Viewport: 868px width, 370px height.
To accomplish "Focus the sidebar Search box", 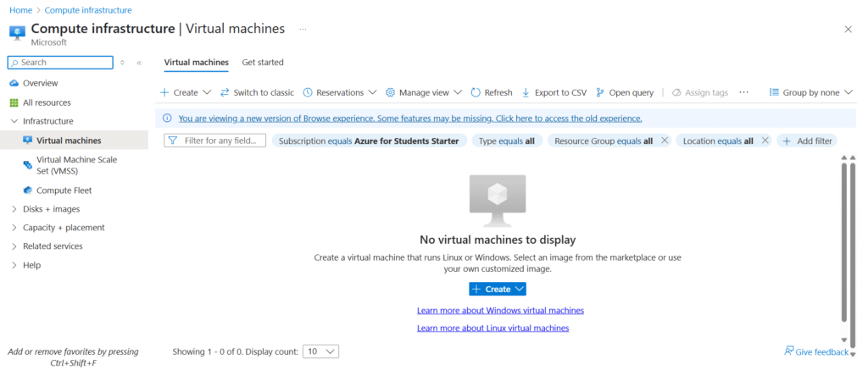I will click(x=60, y=63).
